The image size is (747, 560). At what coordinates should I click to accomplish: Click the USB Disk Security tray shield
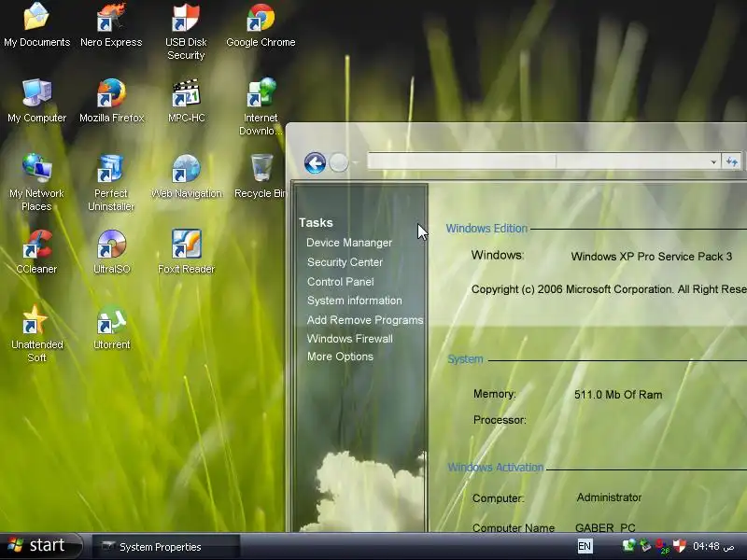pos(679,546)
